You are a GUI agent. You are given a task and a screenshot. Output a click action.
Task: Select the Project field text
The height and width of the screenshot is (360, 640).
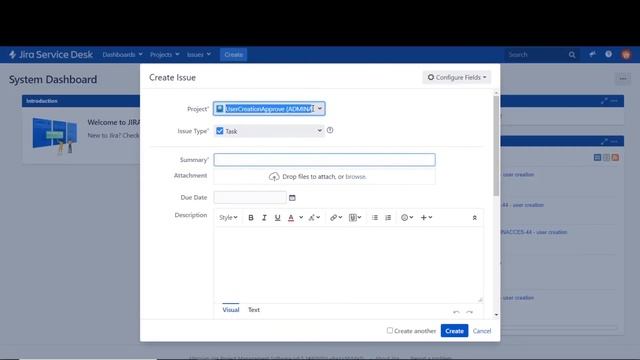pos(269,109)
